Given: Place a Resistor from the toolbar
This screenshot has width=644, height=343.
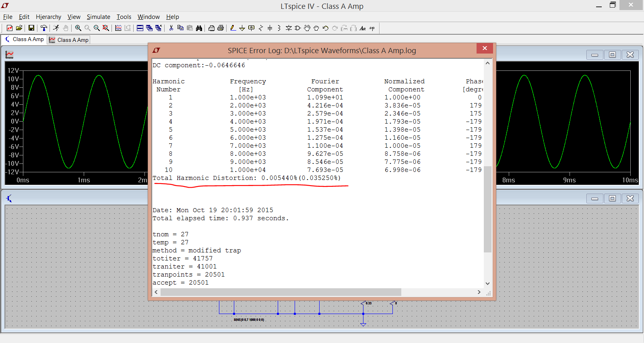Looking at the screenshot, I should (261, 28).
